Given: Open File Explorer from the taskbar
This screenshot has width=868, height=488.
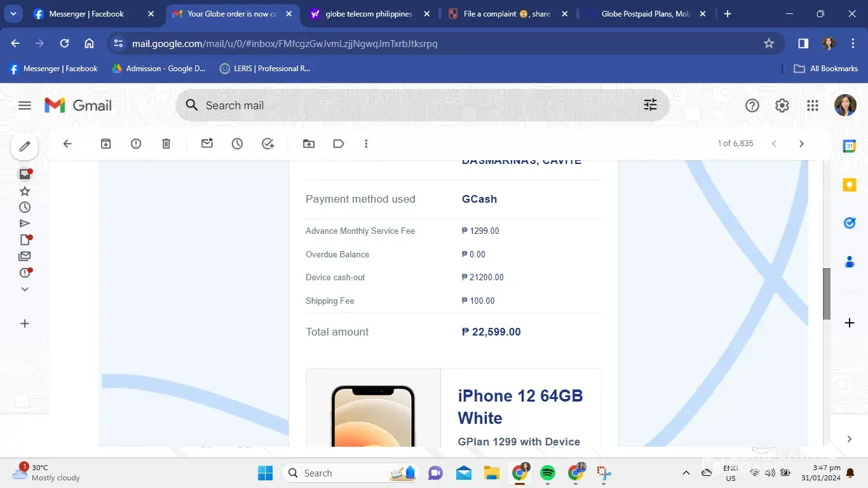Looking at the screenshot, I should click(491, 473).
